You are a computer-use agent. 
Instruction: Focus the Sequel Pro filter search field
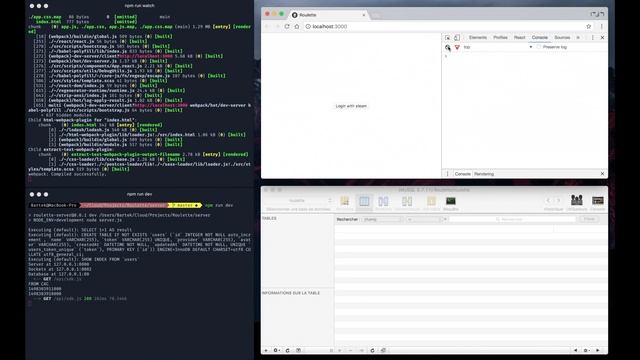click(x=513, y=220)
